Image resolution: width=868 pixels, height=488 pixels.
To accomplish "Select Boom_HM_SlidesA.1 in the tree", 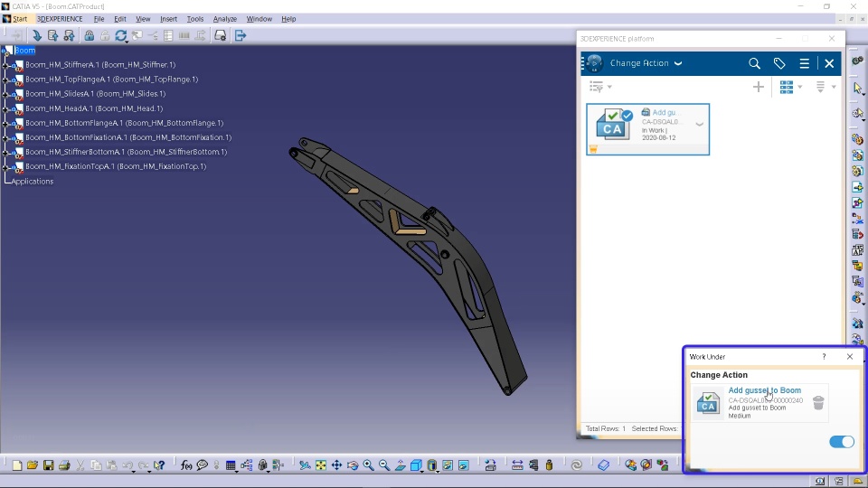I will point(95,94).
